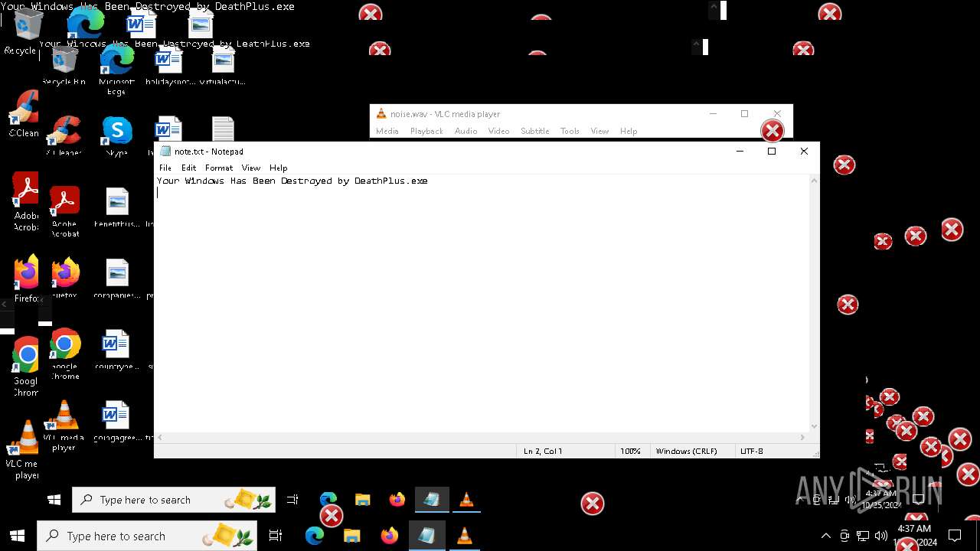Click the VLC cone icon in the VLC title bar
980x551 pixels.
point(381,113)
